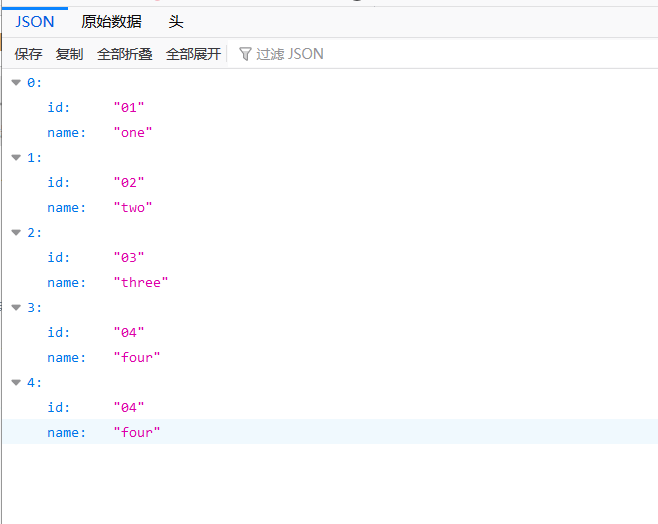The image size is (658, 524).
Task: Click the value "01"
Action: point(129,107)
